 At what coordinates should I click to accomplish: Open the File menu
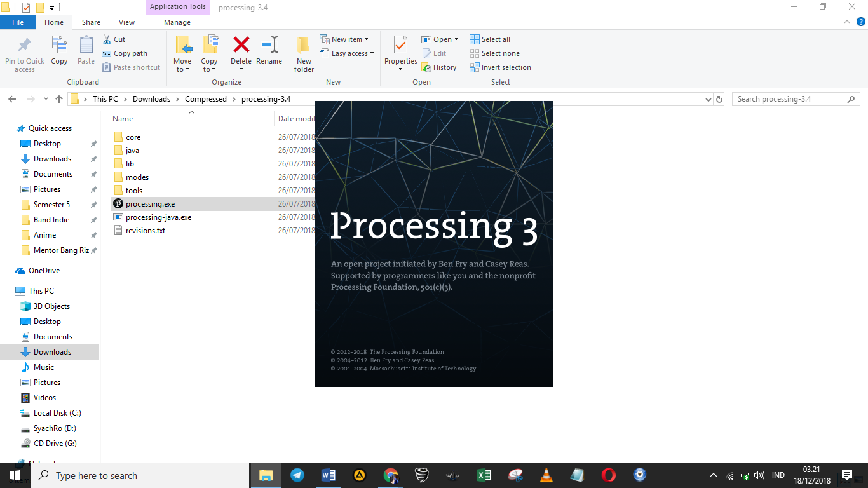click(18, 22)
